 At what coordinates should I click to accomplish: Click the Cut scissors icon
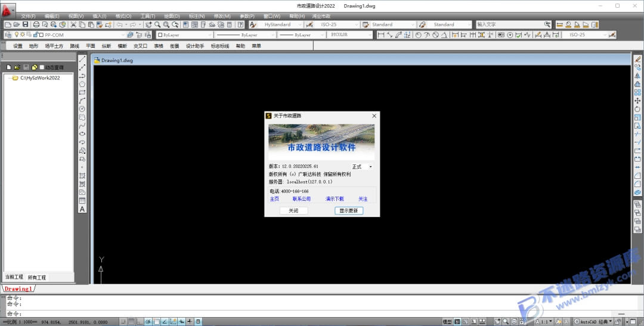coord(73,24)
